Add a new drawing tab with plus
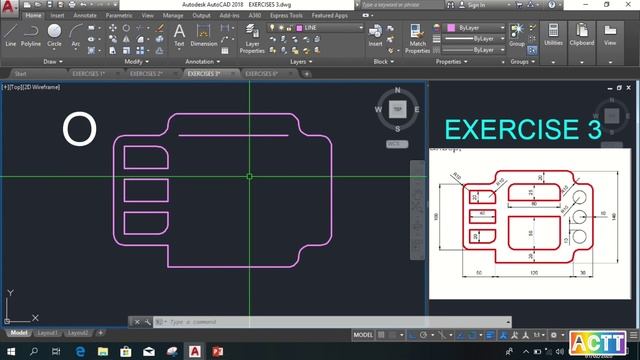The height and width of the screenshot is (360, 640). 307,74
